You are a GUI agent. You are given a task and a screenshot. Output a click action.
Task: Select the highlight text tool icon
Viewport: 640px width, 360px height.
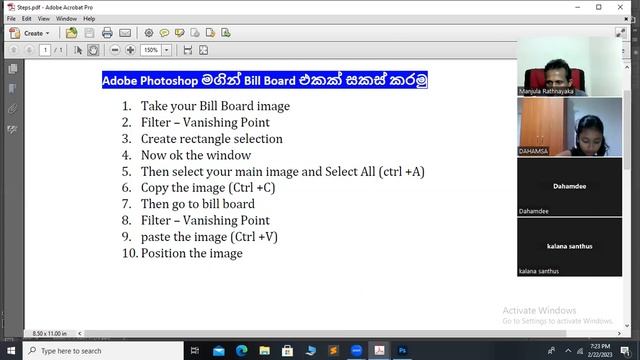180,33
